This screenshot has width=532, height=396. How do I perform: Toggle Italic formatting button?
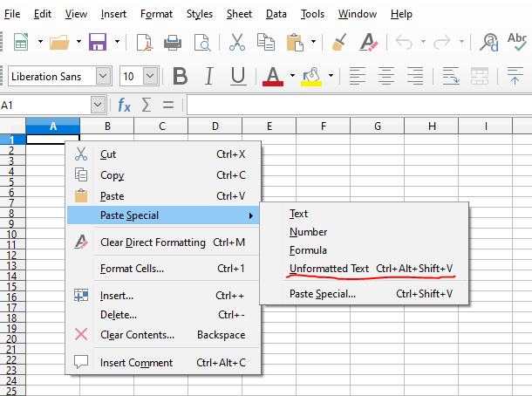click(x=209, y=76)
